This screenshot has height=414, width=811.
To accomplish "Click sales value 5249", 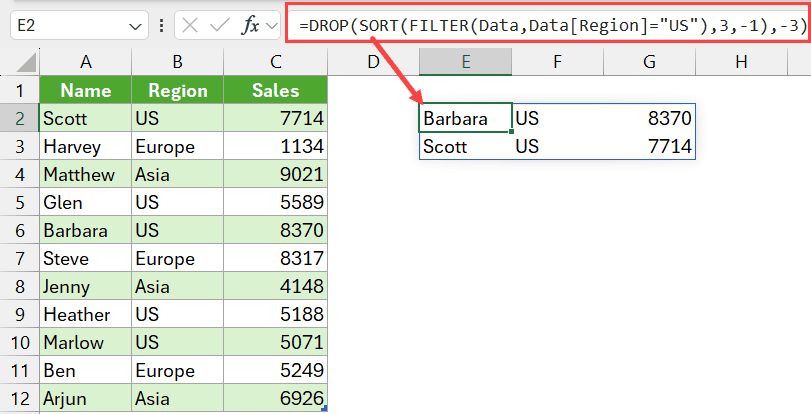I will coord(276,370).
